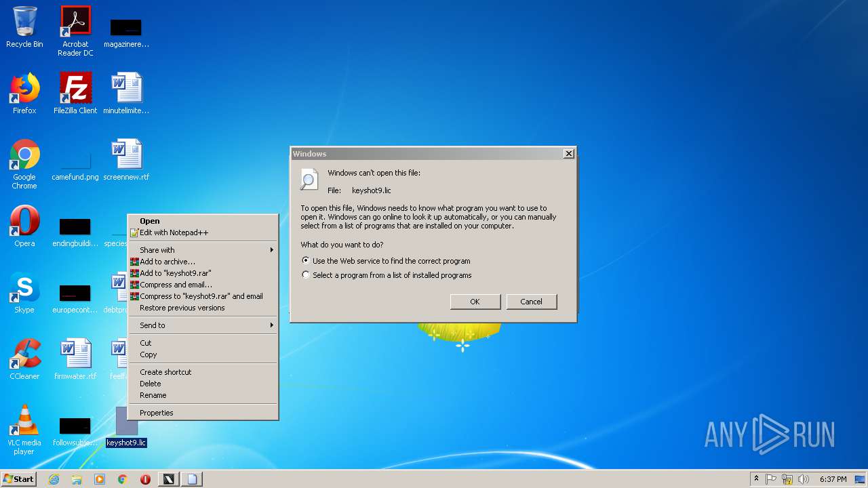
Task: Open Skype desktop shortcut
Action: click(24, 293)
